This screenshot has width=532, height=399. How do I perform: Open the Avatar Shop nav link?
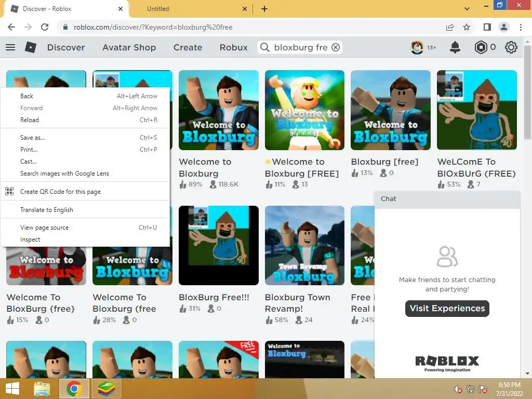point(129,47)
